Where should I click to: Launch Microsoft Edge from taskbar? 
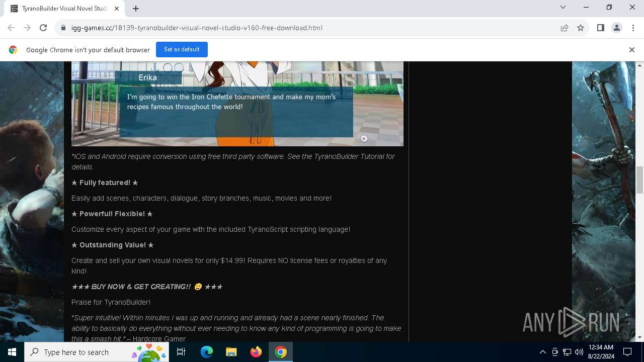(x=207, y=352)
